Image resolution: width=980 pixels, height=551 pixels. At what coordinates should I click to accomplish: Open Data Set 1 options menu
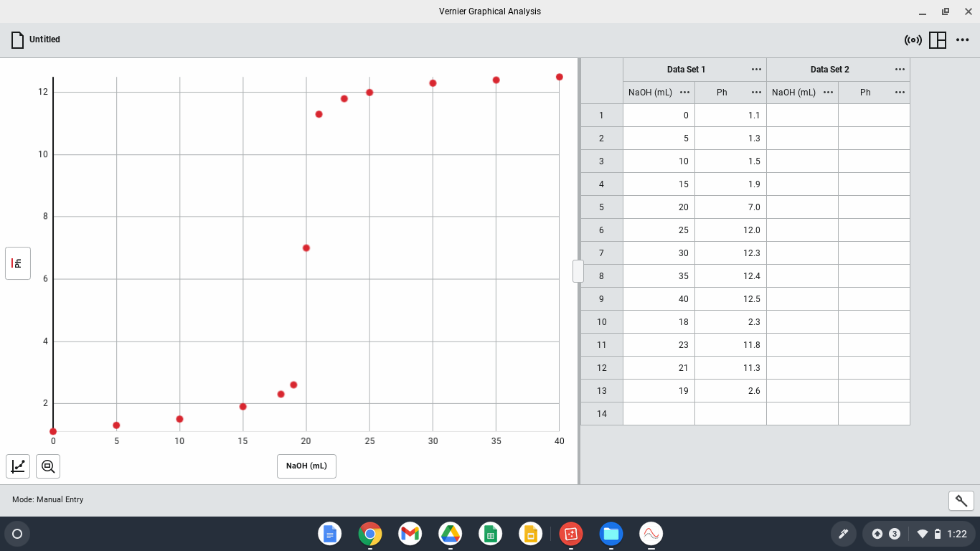[756, 70]
